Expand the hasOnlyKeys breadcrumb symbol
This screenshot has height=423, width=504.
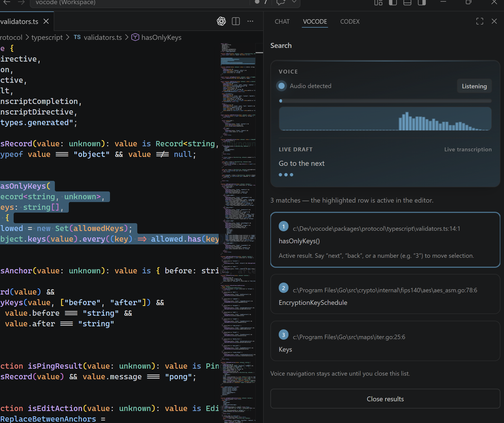(x=161, y=37)
